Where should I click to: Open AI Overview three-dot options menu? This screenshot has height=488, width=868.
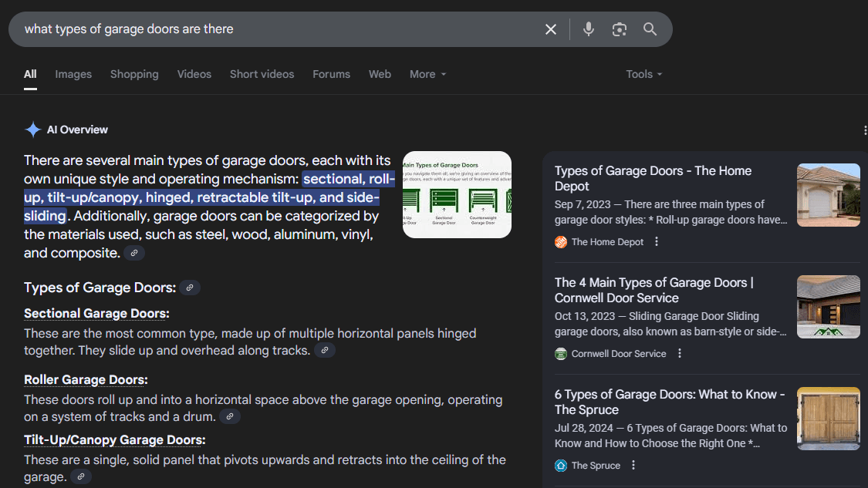[x=865, y=130]
